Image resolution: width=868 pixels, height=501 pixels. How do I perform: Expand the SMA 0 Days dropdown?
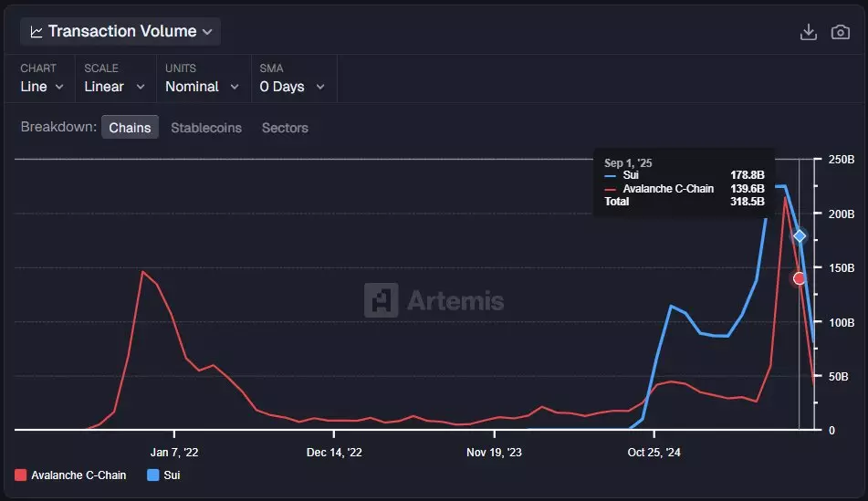click(292, 87)
